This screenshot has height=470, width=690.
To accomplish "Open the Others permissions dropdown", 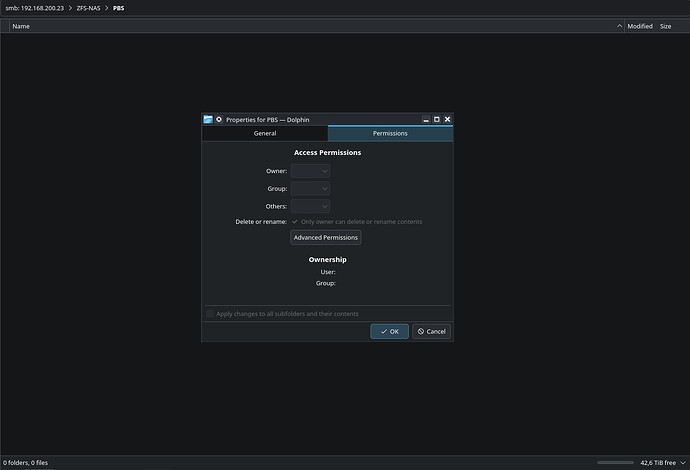I will [310, 206].
